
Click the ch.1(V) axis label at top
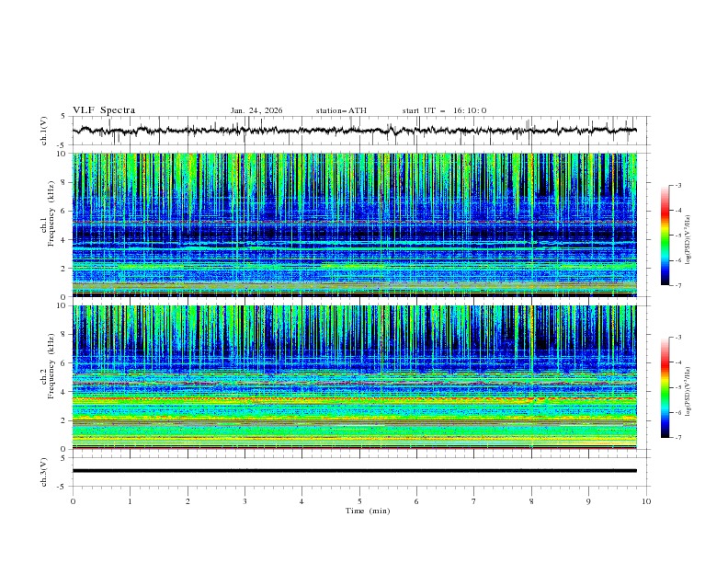pyautogui.click(x=46, y=131)
